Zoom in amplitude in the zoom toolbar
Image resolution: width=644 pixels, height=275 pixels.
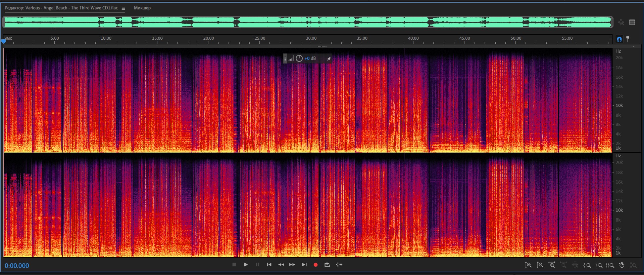528,265
